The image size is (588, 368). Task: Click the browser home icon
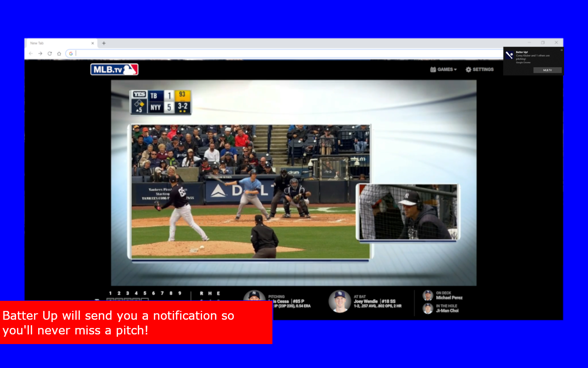click(x=59, y=53)
